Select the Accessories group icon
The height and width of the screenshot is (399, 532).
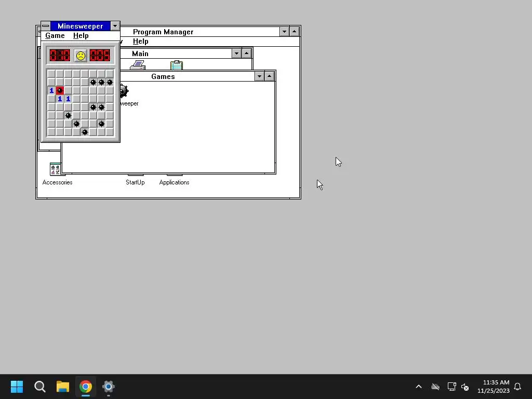click(55, 169)
